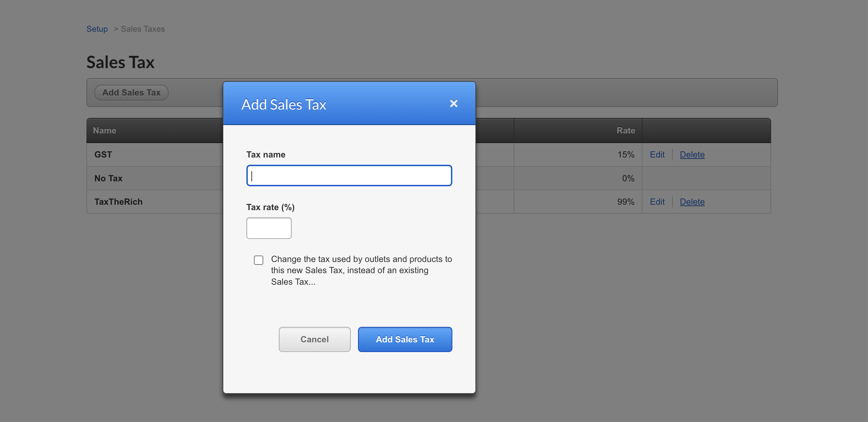Screen dimensions: 868x422
Task: Edit the GST tax row
Action: tap(657, 155)
